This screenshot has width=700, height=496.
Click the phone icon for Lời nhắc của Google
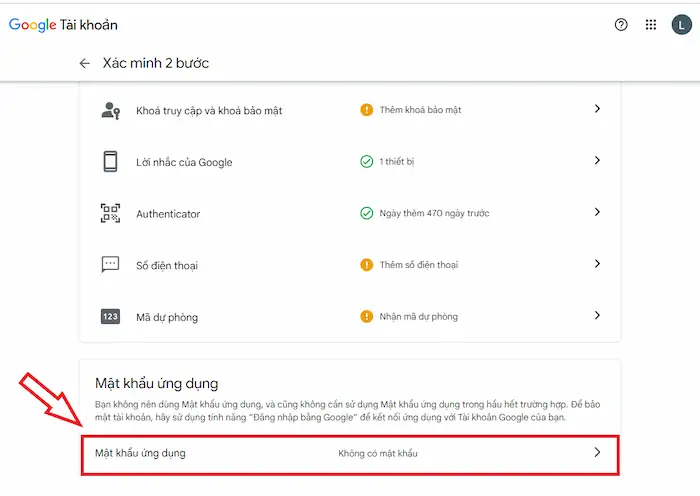(110, 161)
